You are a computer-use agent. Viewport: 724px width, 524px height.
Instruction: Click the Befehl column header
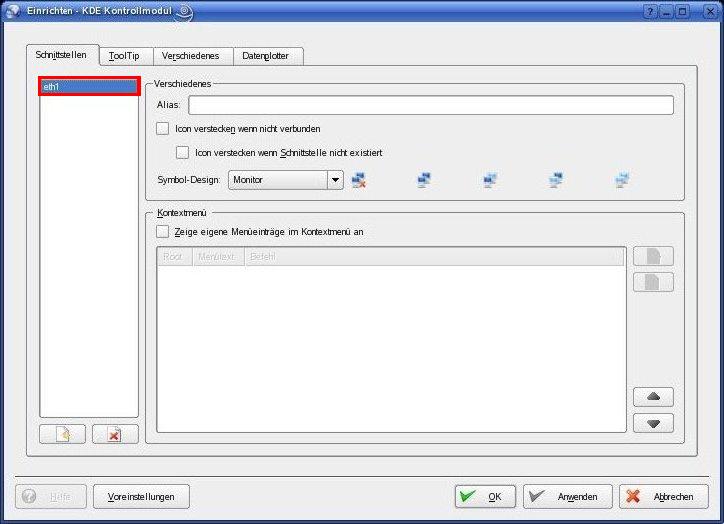tap(434, 256)
